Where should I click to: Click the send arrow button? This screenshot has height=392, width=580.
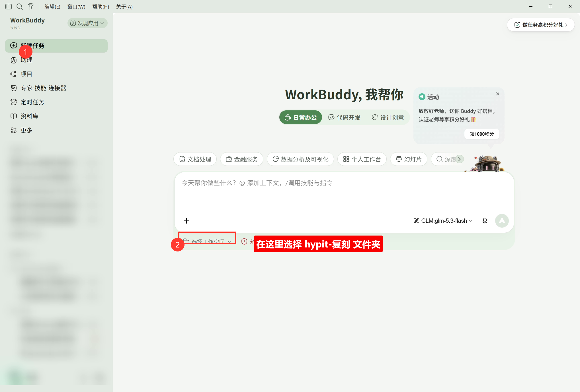coord(502,221)
